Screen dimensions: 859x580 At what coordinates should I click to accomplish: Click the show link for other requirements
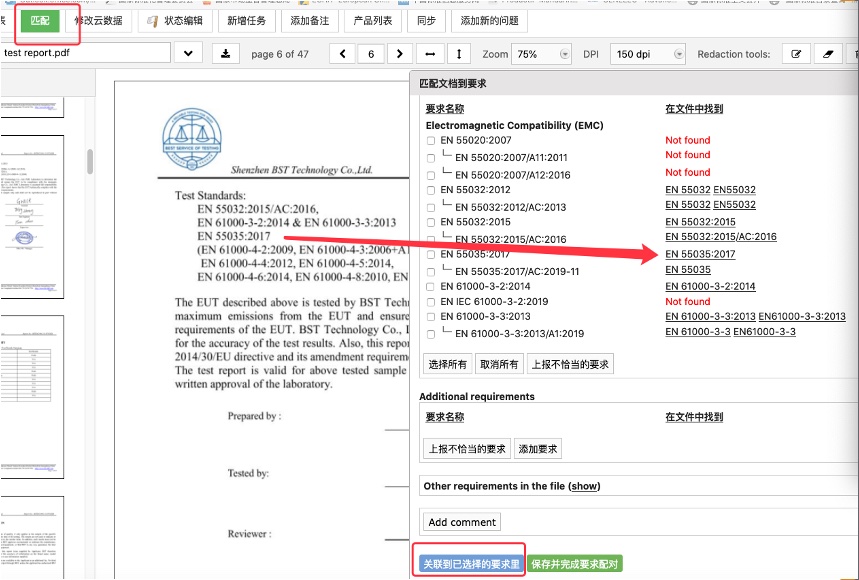point(584,486)
